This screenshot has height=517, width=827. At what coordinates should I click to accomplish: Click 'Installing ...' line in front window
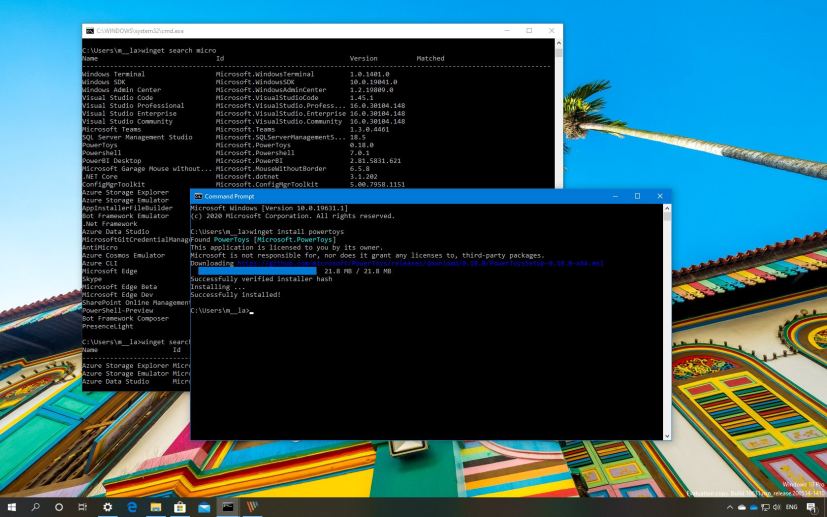(217, 287)
